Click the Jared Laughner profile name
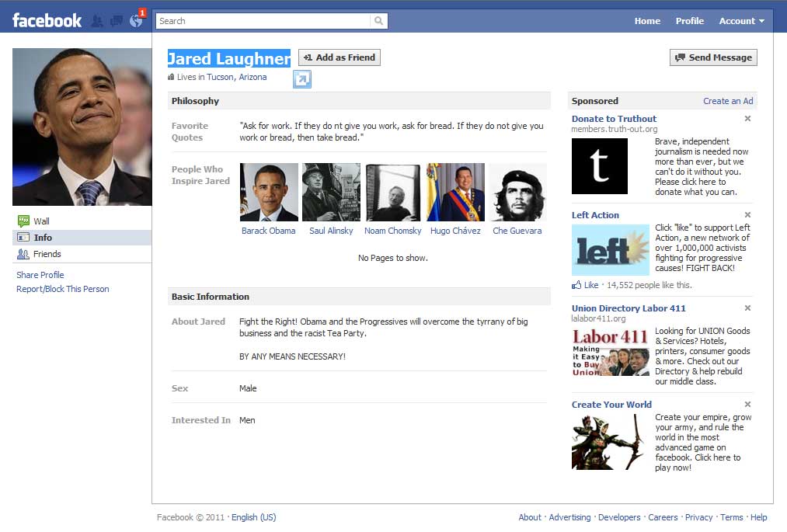787x532 pixels. pos(229,59)
